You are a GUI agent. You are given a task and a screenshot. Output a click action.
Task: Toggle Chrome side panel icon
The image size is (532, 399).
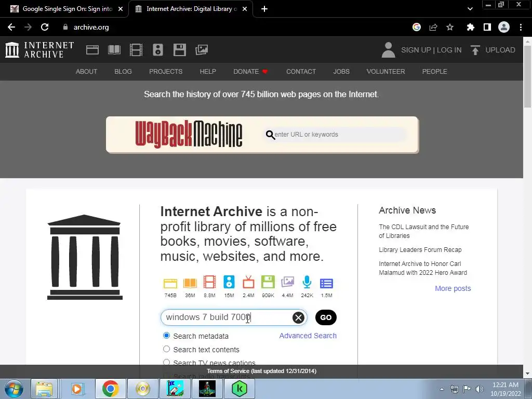487,27
